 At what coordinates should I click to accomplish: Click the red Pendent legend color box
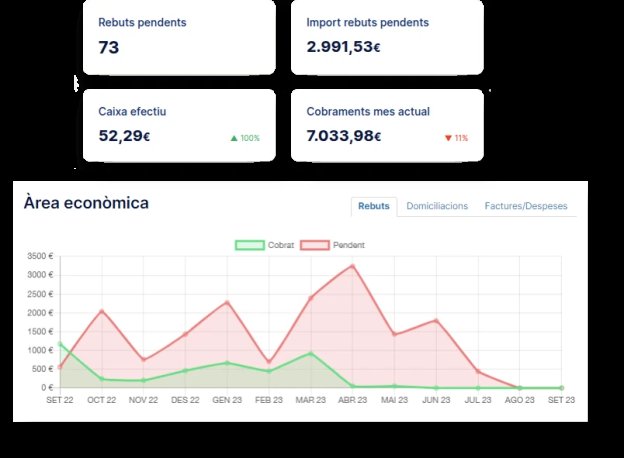[x=315, y=245]
